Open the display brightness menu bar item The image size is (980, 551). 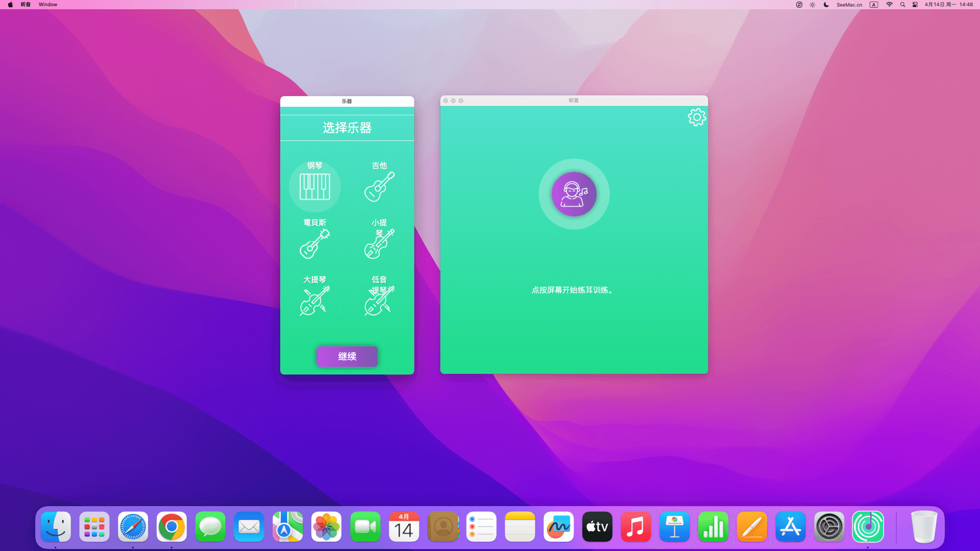pos(813,5)
